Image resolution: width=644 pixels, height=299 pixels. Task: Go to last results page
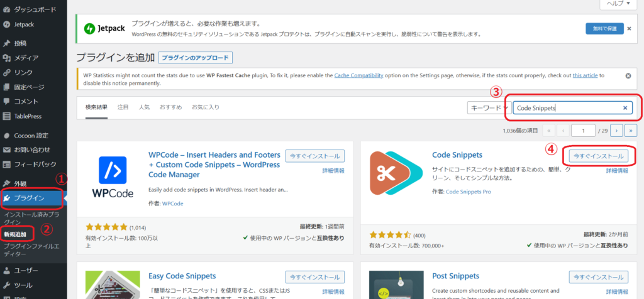click(631, 131)
